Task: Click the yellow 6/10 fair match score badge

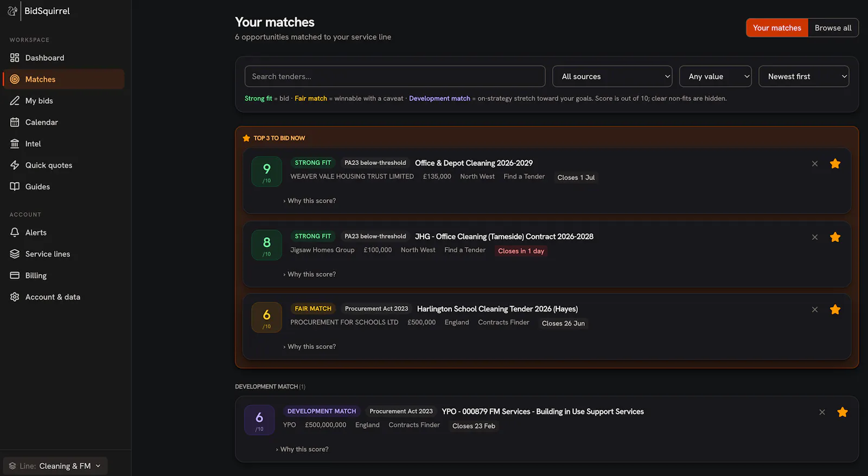Action: coord(267,318)
